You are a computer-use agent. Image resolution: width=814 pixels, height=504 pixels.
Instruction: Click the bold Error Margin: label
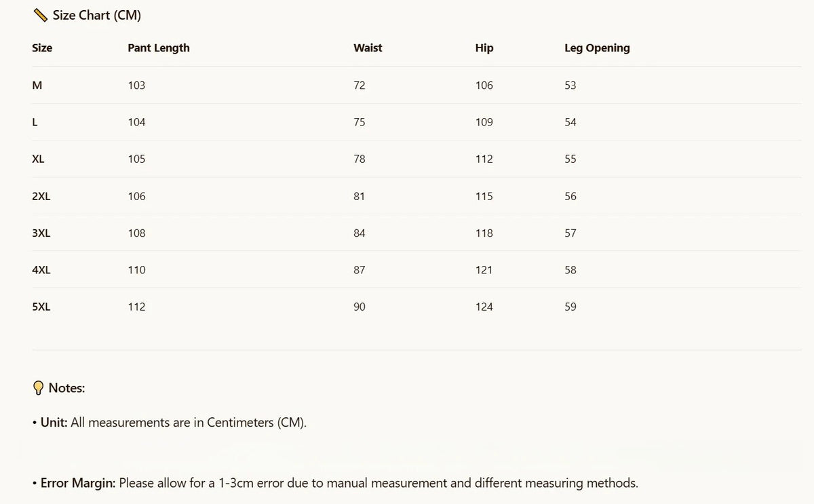(x=78, y=484)
